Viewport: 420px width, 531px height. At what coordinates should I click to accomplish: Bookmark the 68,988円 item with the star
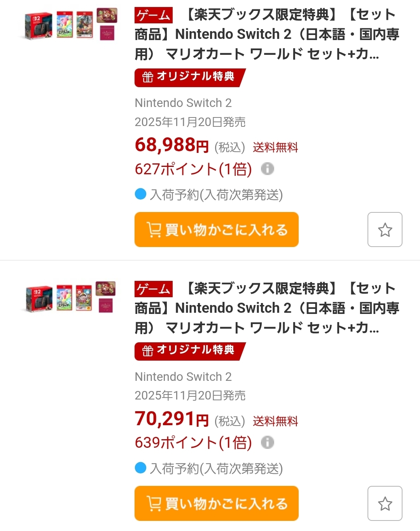coord(385,230)
